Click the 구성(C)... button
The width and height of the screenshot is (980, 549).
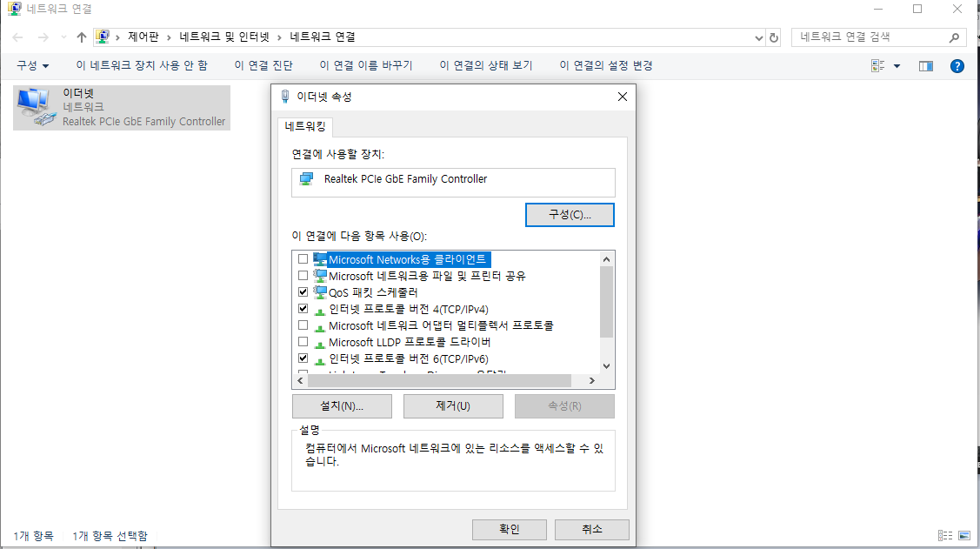[570, 215]
